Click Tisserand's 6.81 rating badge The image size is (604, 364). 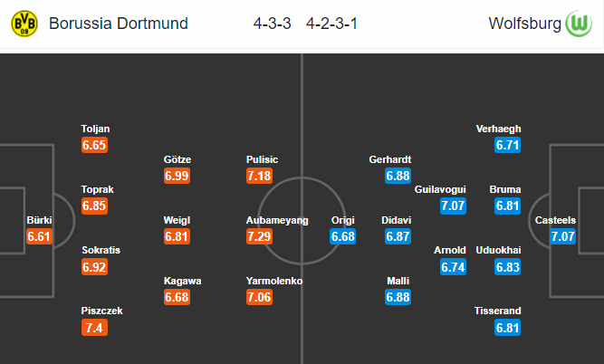click(508, 328)
